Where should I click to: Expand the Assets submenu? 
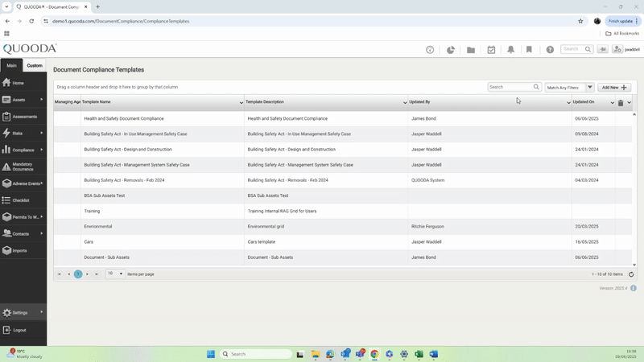click(x=42, y=100)
